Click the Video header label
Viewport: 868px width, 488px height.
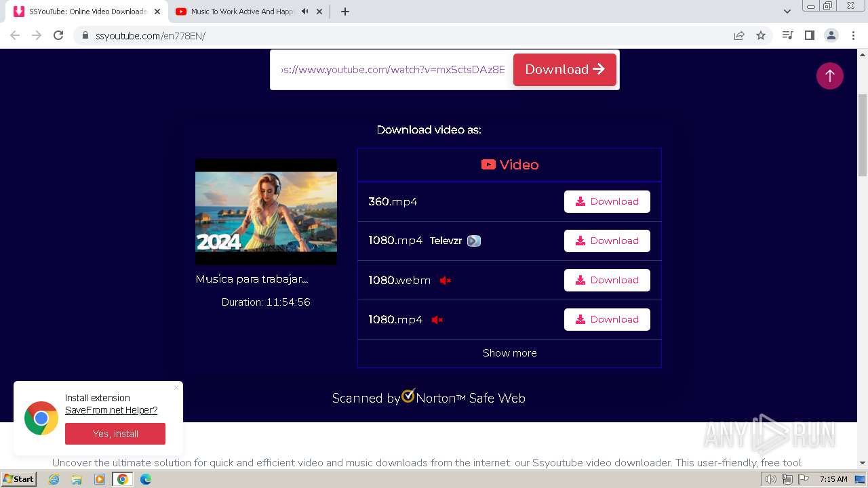(x=509, y=165)
